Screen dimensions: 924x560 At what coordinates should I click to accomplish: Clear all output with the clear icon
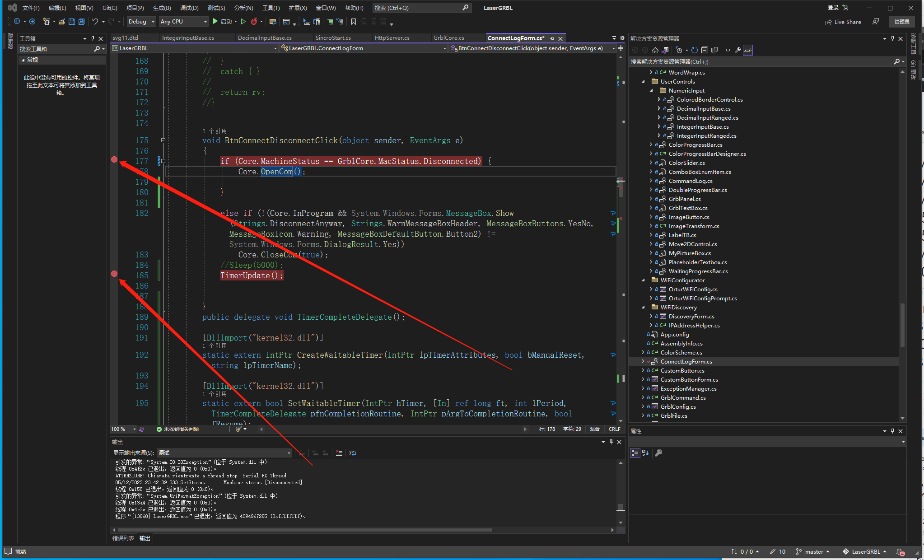pyautogui.click(x=339, y=453)
